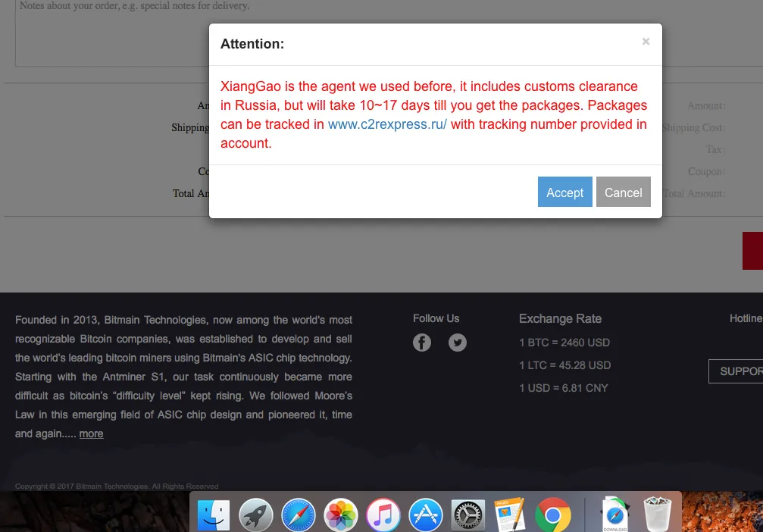This screenshot has height=532, width=763.
Task: Click the 'Follow Us' heading
Action: [436, 318]
